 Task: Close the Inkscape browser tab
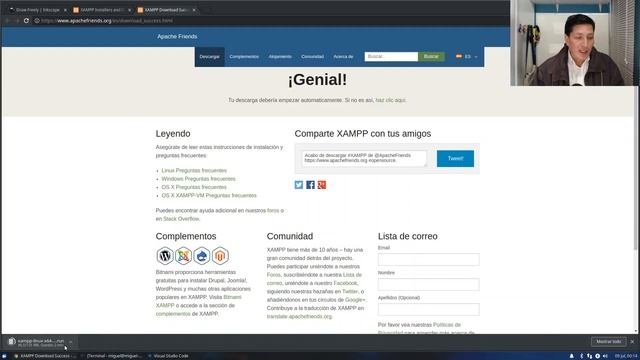(x=65, y=10)
